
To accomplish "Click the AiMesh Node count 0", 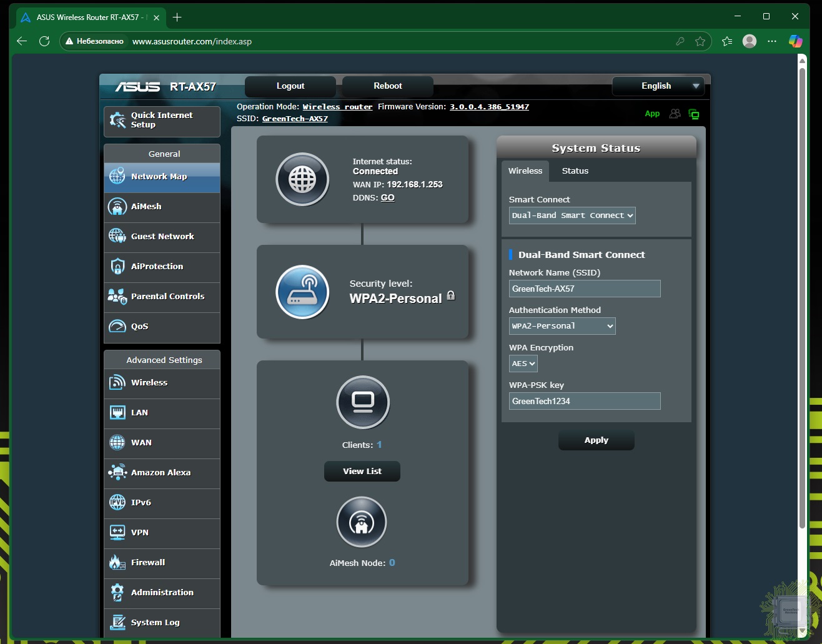I will point(392,563).
